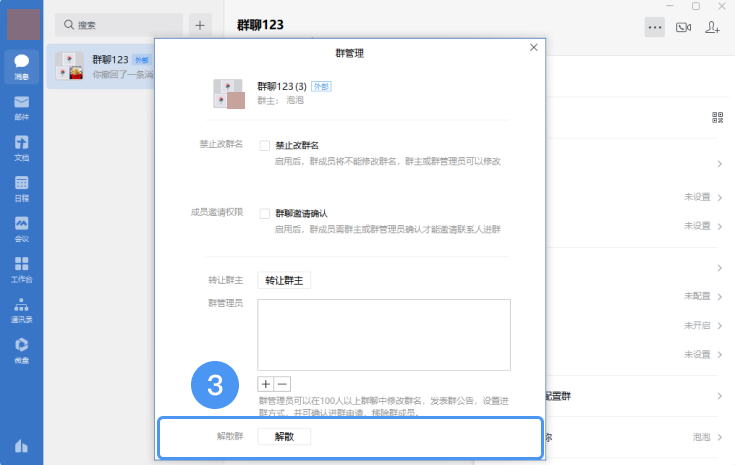Click the 转让群主 button
This screenshot has width=735, height=465.
click(x=284, y=281)
